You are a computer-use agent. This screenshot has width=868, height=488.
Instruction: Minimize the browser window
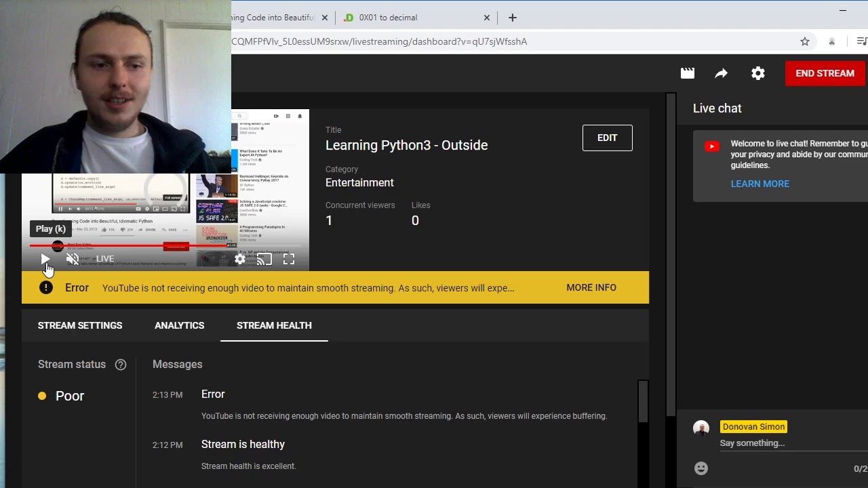[x=843, y=10]
